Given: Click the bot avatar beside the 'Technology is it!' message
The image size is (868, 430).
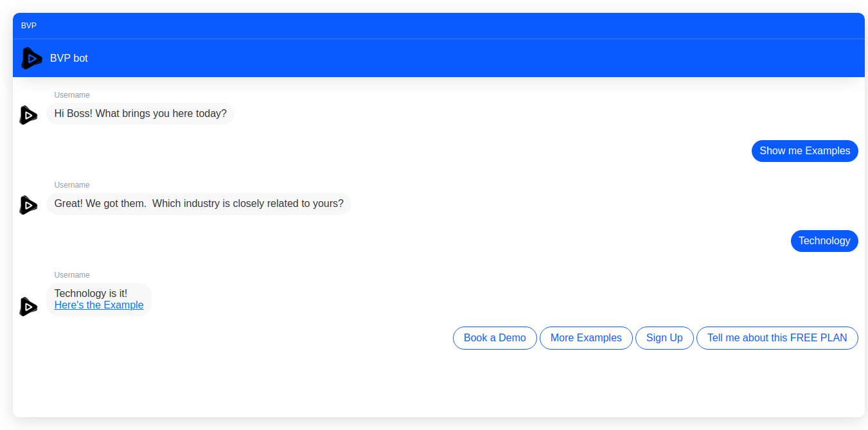Looking at the screenshot, I should pos(28,307).
